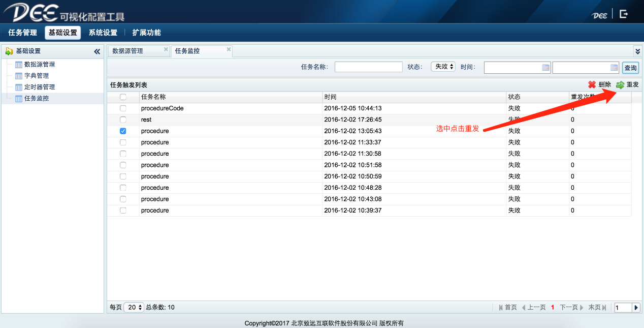Viewport: 644px width, 328px height.
Task: Uncheck the checked procedure row checkbox
Action: [123, 131]
